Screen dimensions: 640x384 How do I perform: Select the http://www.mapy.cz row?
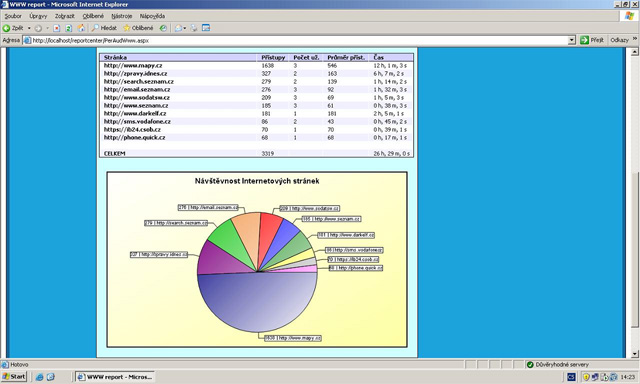click(x=256, y=66)
